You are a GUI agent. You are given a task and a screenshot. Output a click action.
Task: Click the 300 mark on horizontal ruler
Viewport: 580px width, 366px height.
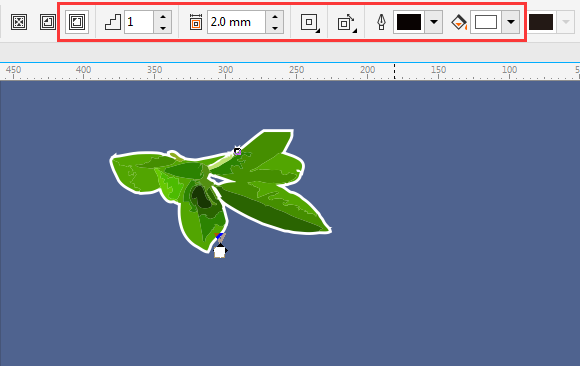coord(225,70)
